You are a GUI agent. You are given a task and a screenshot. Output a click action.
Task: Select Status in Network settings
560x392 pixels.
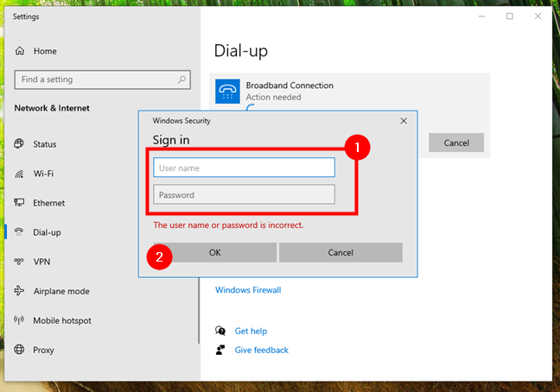coord(45,144)
